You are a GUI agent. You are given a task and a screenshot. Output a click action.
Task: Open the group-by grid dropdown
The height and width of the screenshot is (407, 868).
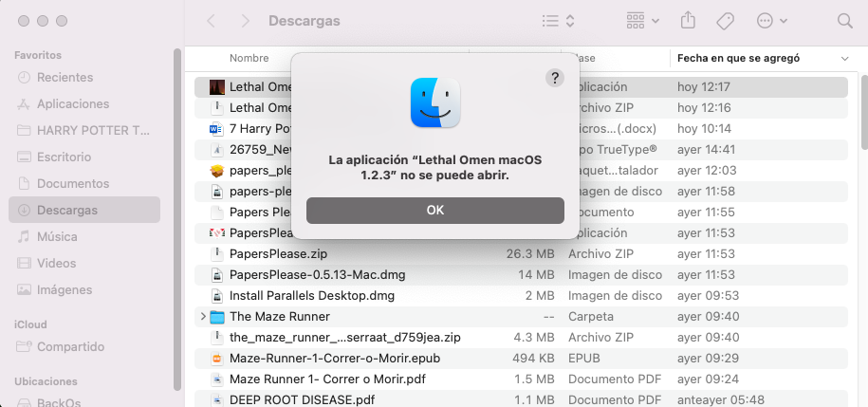coord(642,21)
